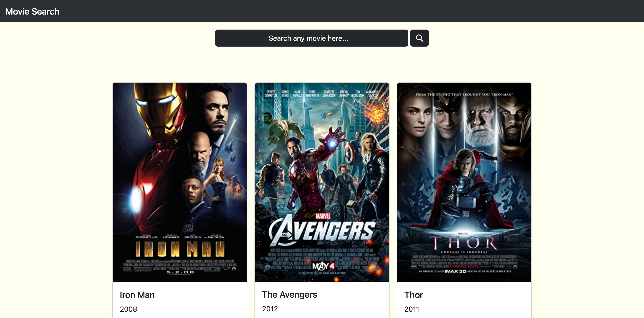Click the magnifying glass search button
644x318 pixels.
coord(419,38)
